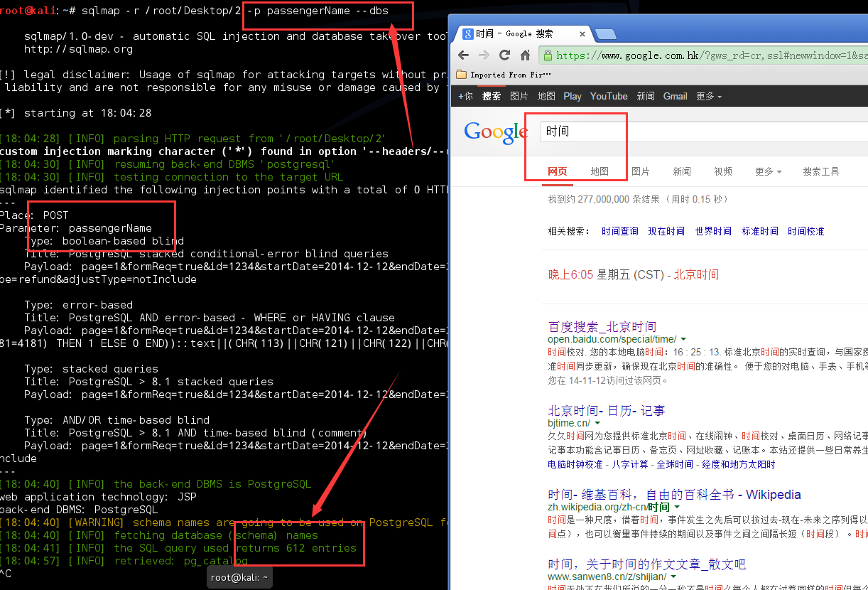This screenshot has width=868, height=590.
Task: Click related search 现在时间
Action: coord(666,231)
